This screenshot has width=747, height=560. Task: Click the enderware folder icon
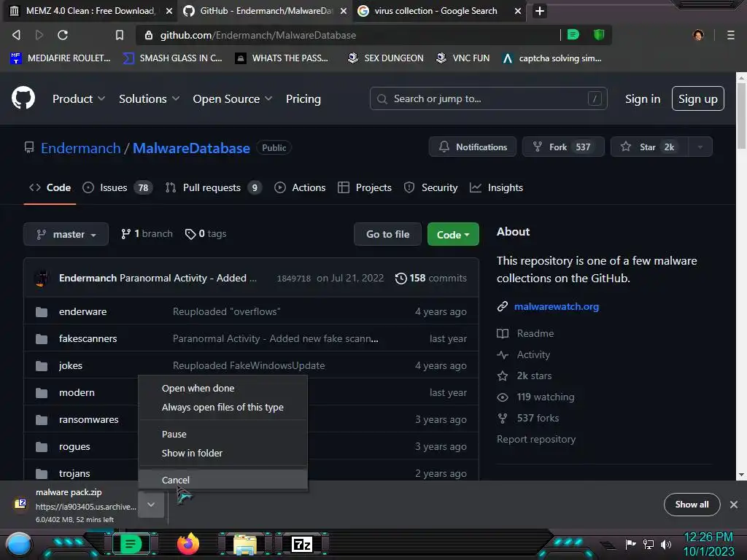point(42,312)
